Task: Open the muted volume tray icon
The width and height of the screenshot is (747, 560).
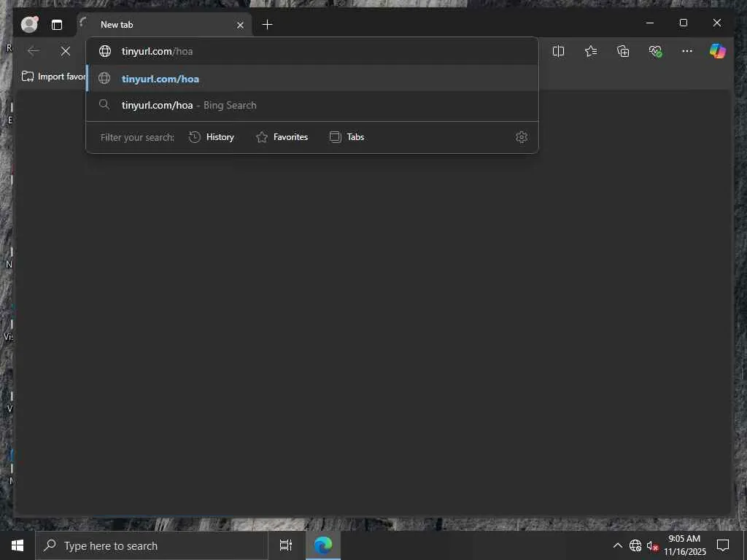Action: [x=651, y=545]
